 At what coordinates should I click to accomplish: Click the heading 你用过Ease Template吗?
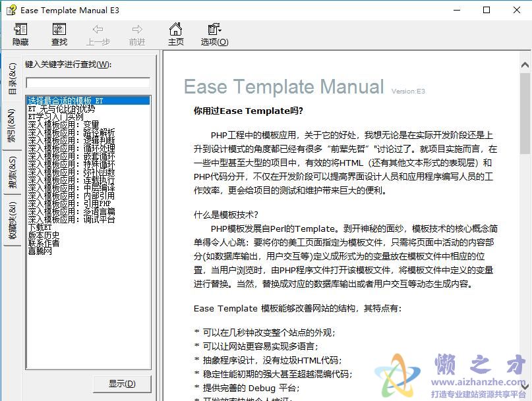tap(248, 111)
